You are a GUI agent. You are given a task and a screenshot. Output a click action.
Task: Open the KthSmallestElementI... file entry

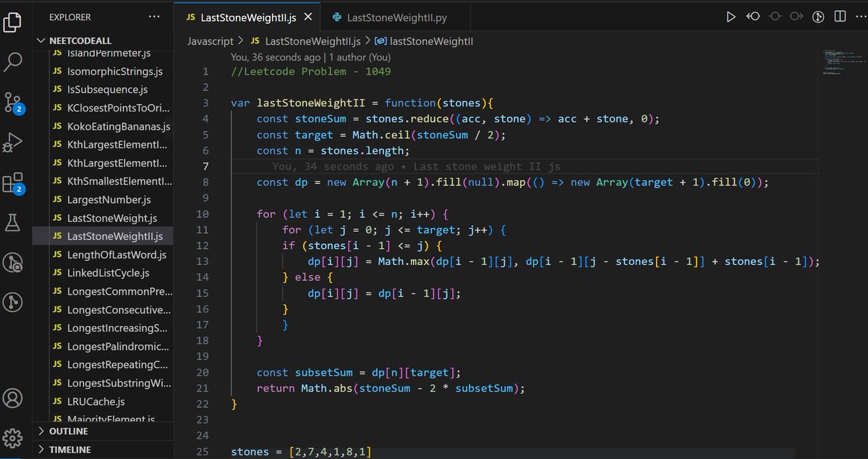pos(119,181)
